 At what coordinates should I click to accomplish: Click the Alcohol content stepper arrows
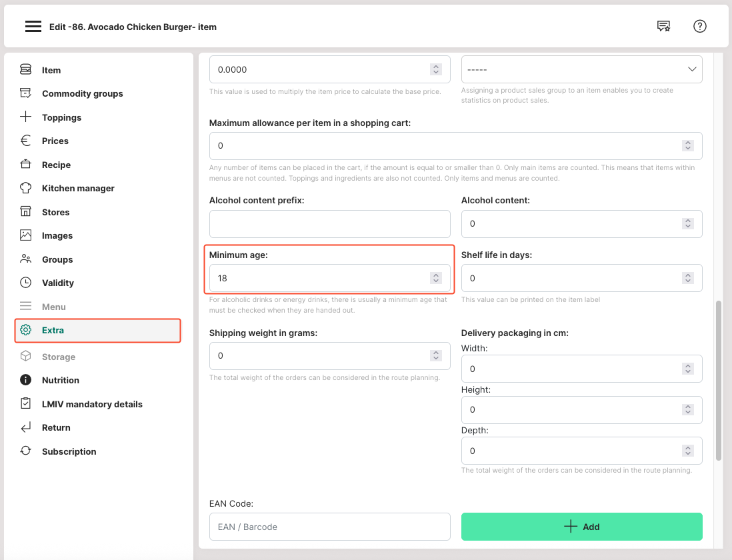[687, 224]
